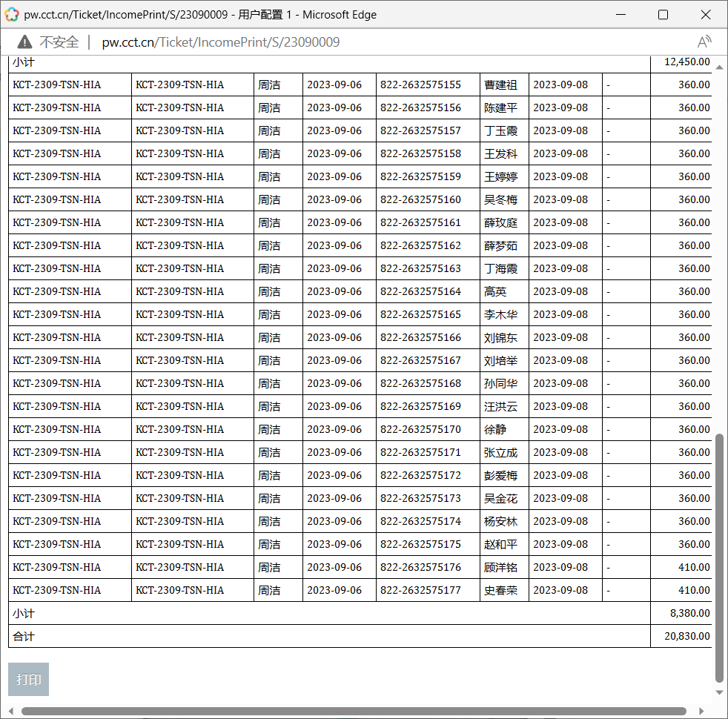Click the Edge app icon in title bar
Image resolution: width=728 pixels, height=719 pixels.
pos(12,15)
